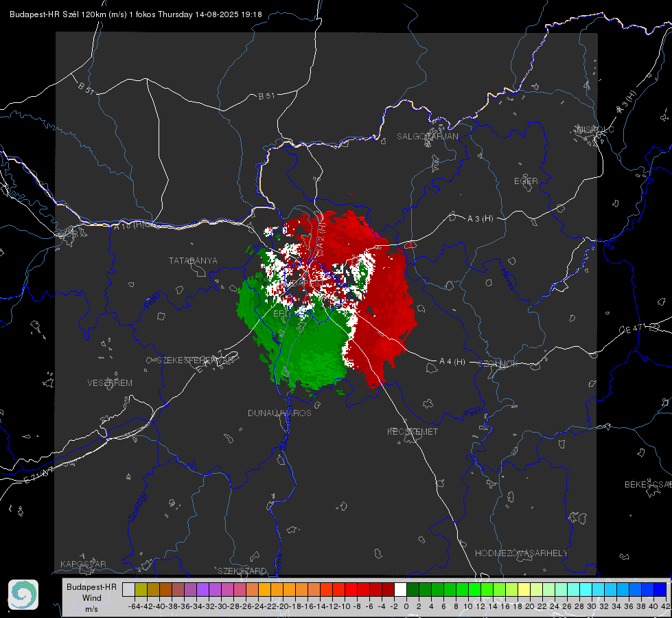The image size is (672, 618).
Task: Click the swirl logo icon beside the legend
Action: 23,595
